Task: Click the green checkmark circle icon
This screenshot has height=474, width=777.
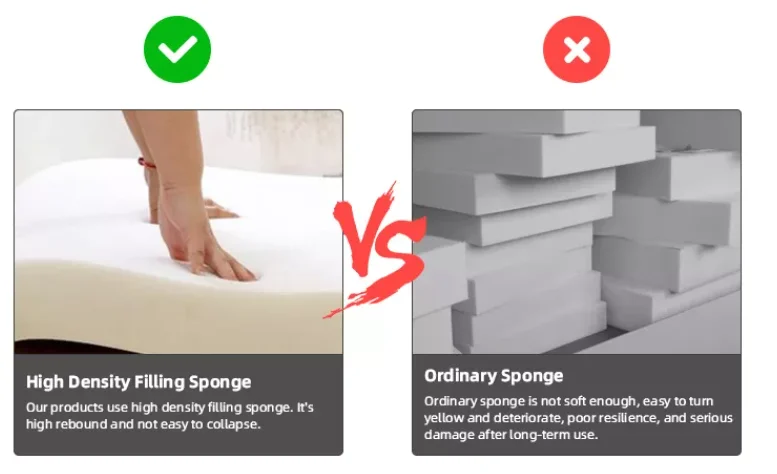Action: click(x=177, y=49)
